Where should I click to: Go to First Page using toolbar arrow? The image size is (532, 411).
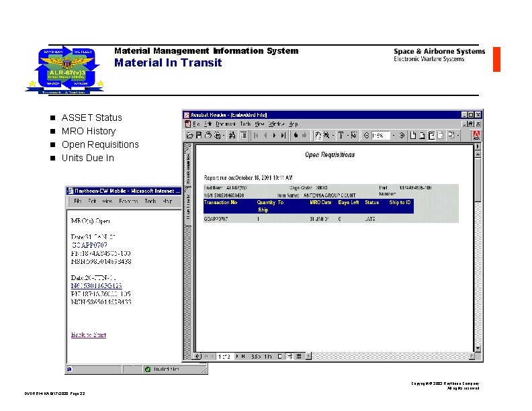tap(256, 135)
